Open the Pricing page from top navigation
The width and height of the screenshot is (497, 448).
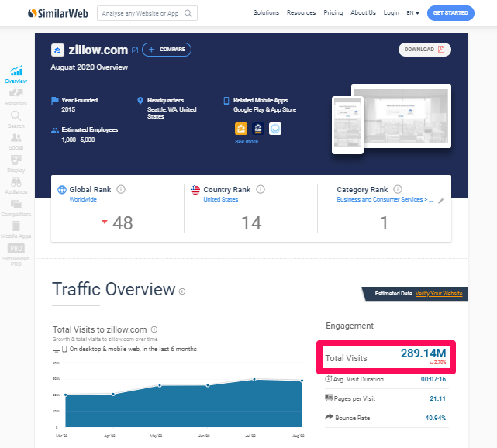pyautogui.click(x=333, y=13)
